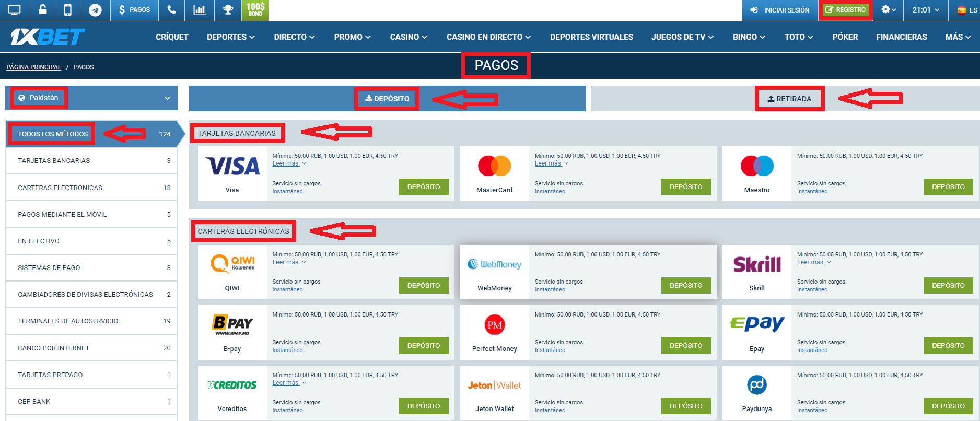Click the Vcreditos logo

click(232, 385)
